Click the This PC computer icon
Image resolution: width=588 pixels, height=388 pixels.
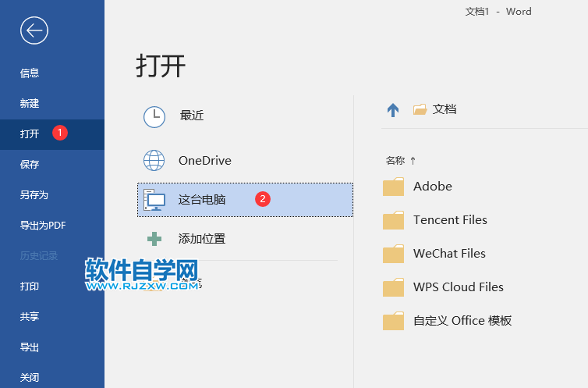[x=154, y=200]
